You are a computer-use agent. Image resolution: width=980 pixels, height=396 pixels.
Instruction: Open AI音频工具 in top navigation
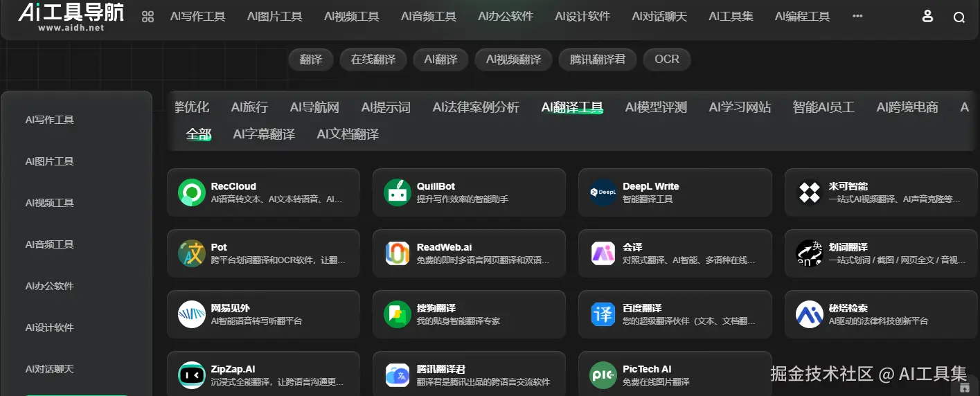click(429, 17)
